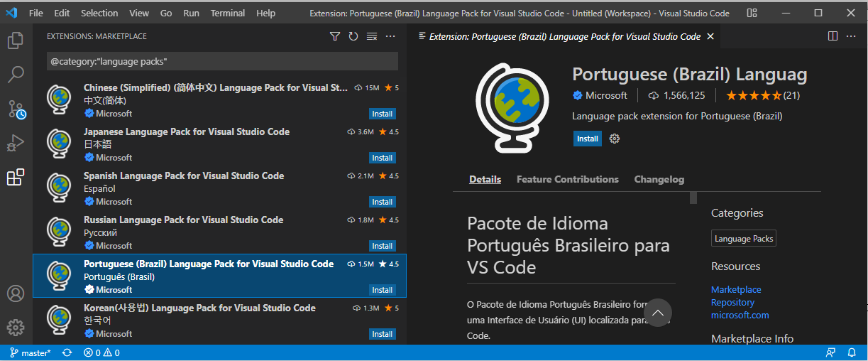Click the Customize Layout icon in title bar
The image size is (868, 361).
pos(752,13)
